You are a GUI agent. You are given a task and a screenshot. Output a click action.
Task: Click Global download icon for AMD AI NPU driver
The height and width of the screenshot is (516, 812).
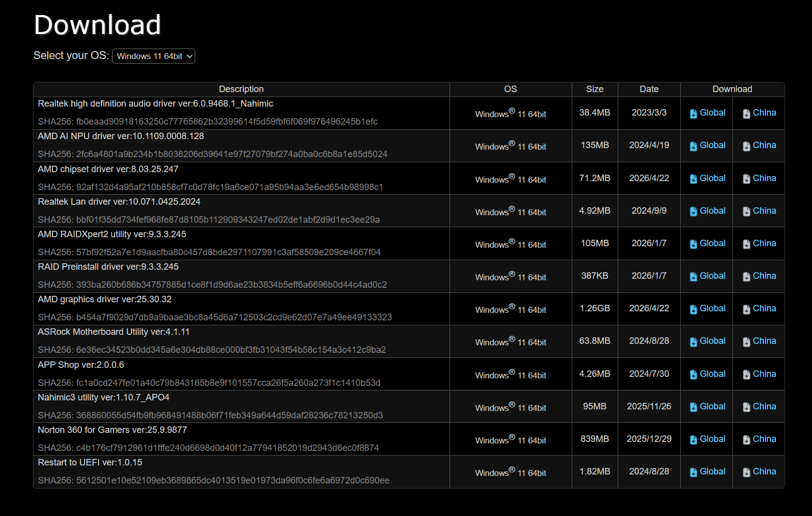tap(693, 146)
